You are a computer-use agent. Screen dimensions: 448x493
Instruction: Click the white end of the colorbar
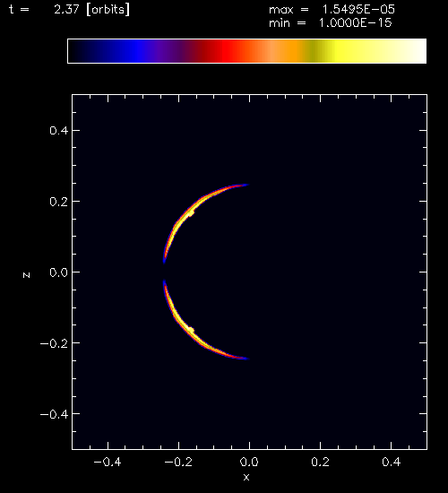415,51
